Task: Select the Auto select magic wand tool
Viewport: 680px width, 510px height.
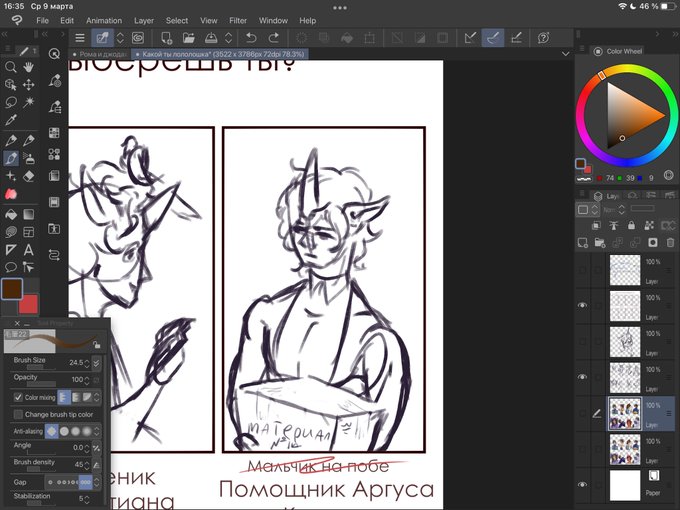Action: [x=29, y=102]
